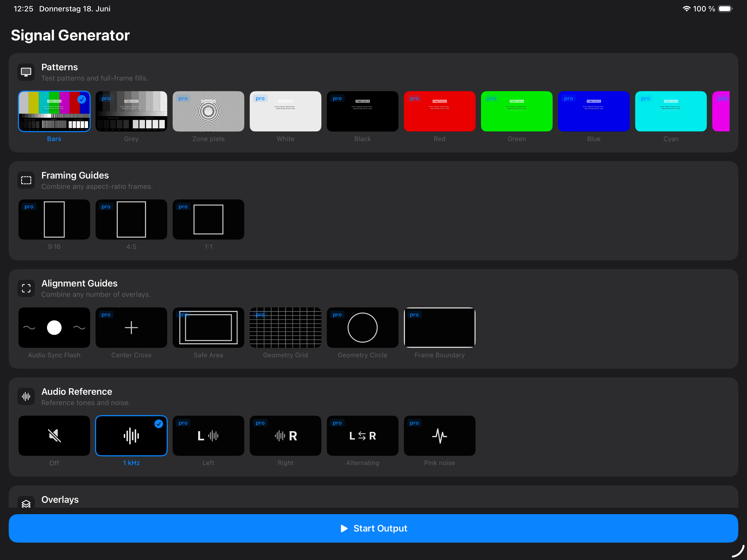Click the 12:25 clock in status bar
The height and width of the screenshot is (560, 747).
point(23,9)
